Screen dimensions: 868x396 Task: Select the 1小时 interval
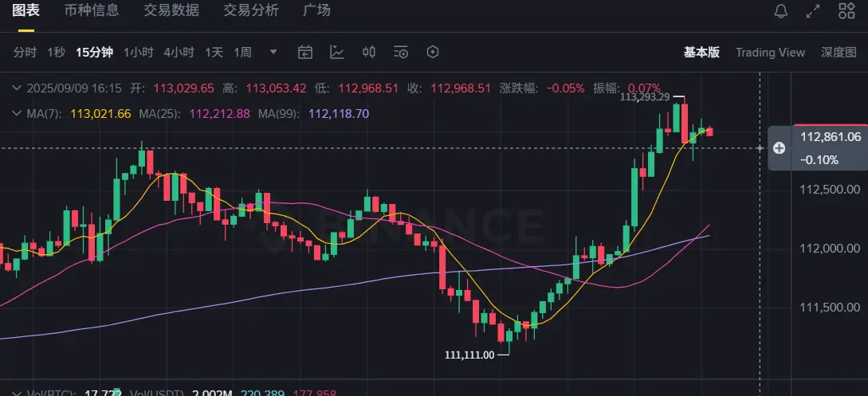(139, 53)
